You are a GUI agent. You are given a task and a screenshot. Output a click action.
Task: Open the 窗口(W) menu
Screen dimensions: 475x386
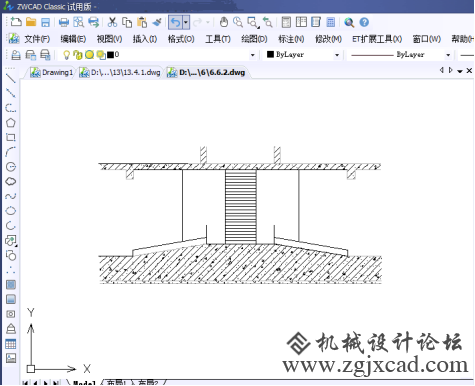[x=427, y=39]
